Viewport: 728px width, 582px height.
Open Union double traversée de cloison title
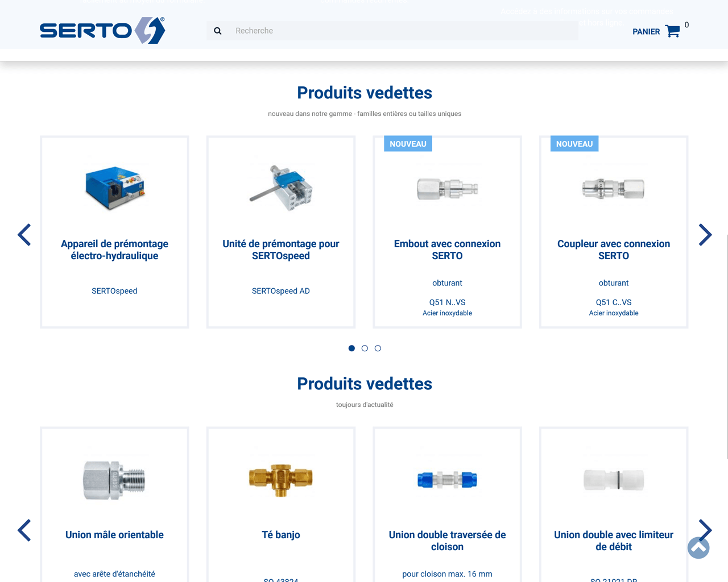(448, 541)
